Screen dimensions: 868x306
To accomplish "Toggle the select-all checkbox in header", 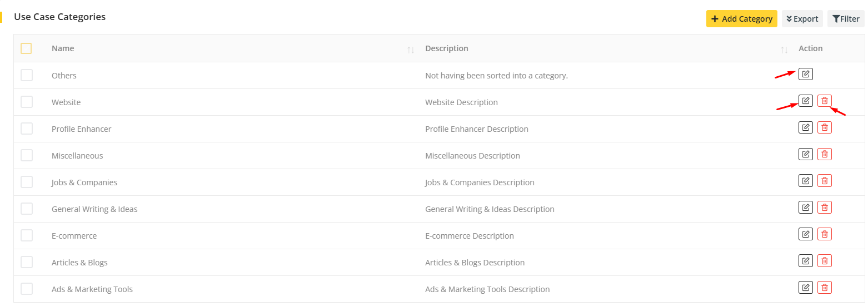I will tap(26, 48).
